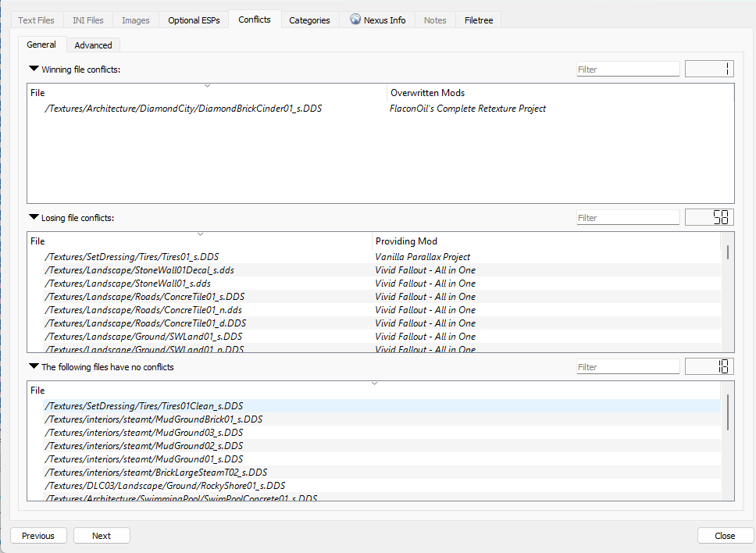Click Vivid Fallout cell beside StoneWall01Decal_s.dds
Viewport: 756px width, 553px height.
pyautogui.click(x=425, y=270)
